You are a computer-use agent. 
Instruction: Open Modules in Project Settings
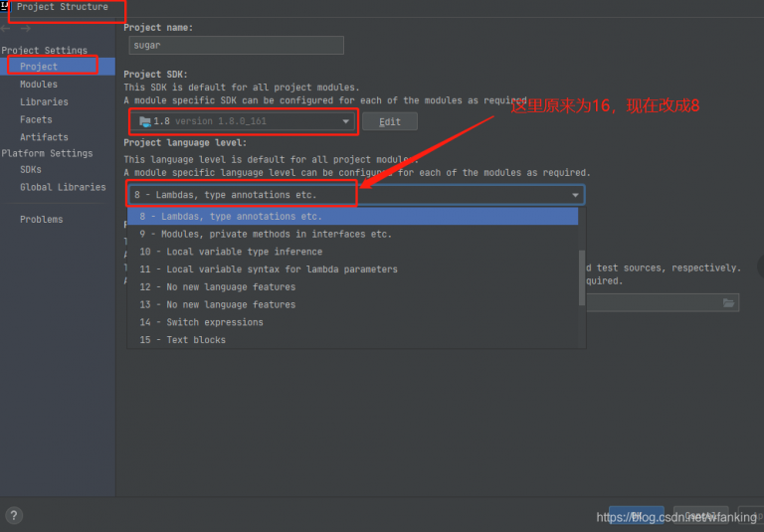[39, 85]
